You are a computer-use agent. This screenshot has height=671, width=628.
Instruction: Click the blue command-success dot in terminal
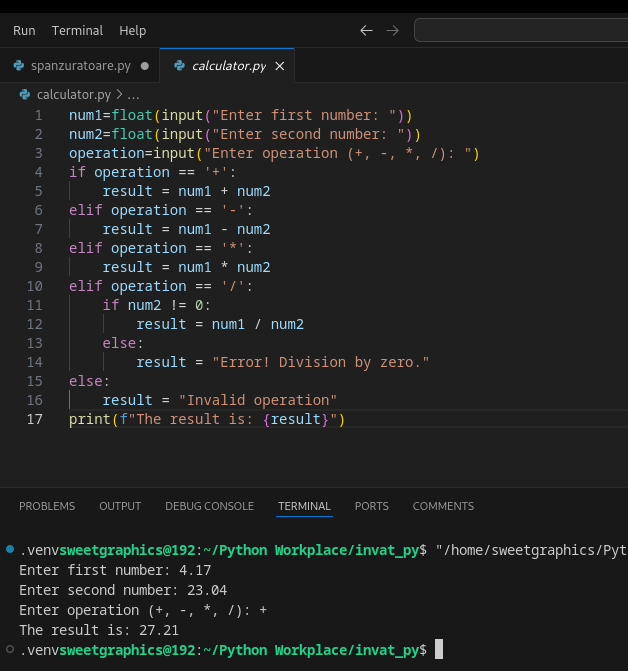[10, 549]
